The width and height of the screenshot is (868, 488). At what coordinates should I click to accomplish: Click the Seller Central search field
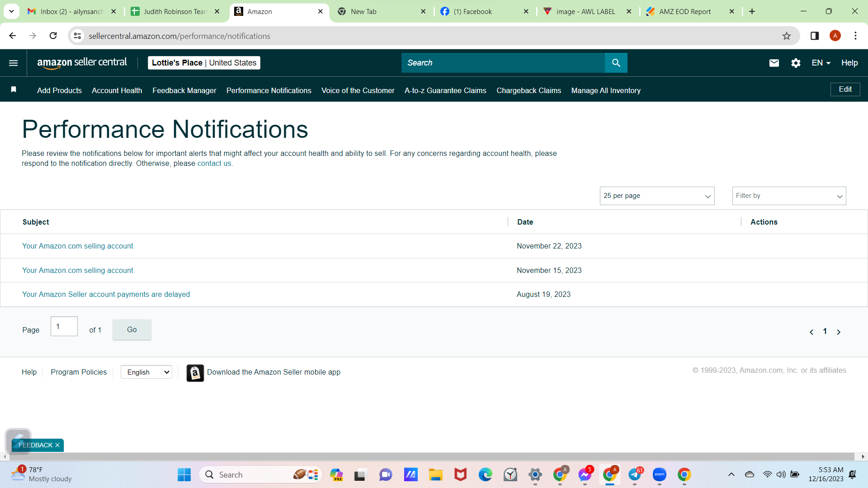tap(503, 63)
